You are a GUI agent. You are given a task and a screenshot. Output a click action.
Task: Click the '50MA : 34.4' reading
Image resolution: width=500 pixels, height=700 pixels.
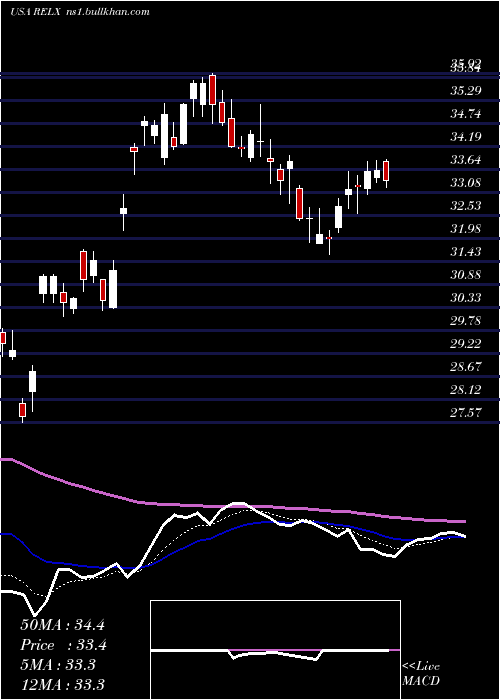(x=62, y=625)
